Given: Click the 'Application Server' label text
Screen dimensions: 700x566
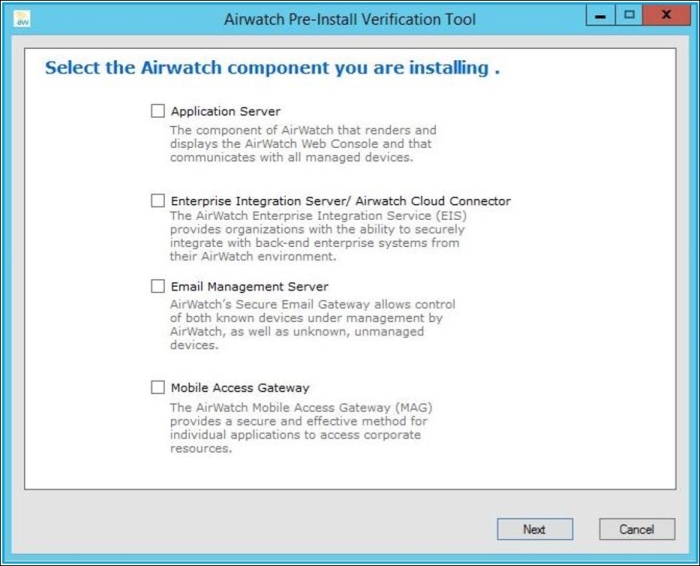Looking at the screenshot, I should [x=225, y=111].
